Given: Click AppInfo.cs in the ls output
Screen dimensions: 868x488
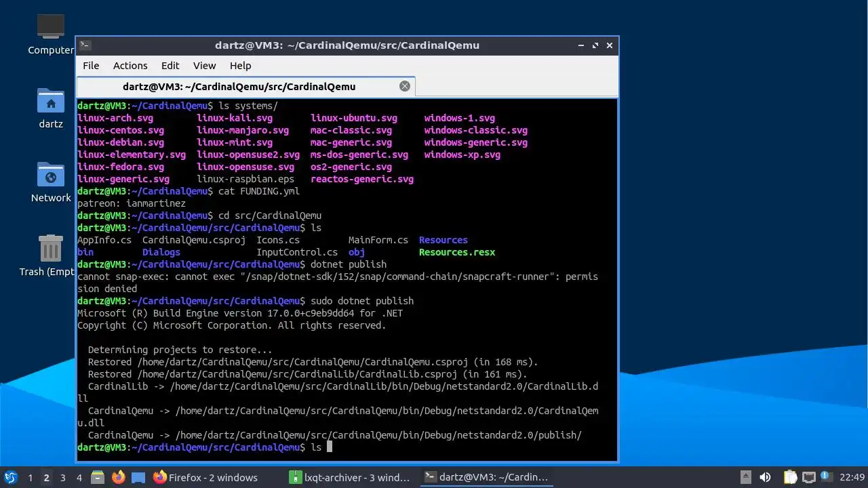Looking at the screenshot, I should point(104,240).
